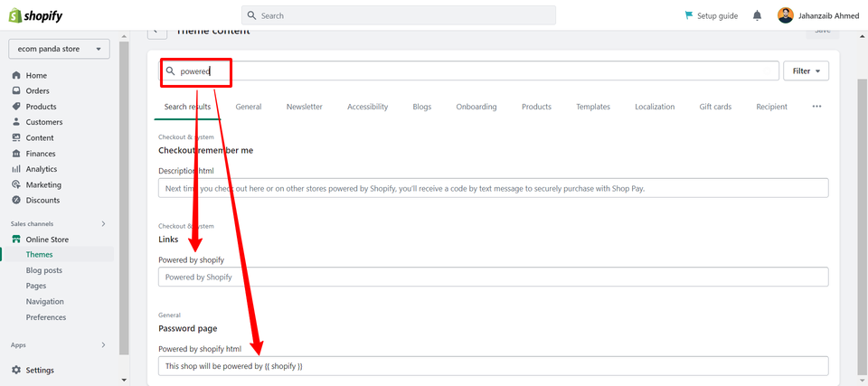Viewport: 868px width, 386px height.
Task: Open the Filter dropdown
Action: [806, 71]
